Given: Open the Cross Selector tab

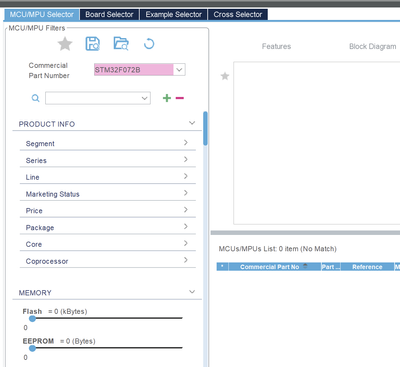Looking at the screenshot, I should point(238,15).
